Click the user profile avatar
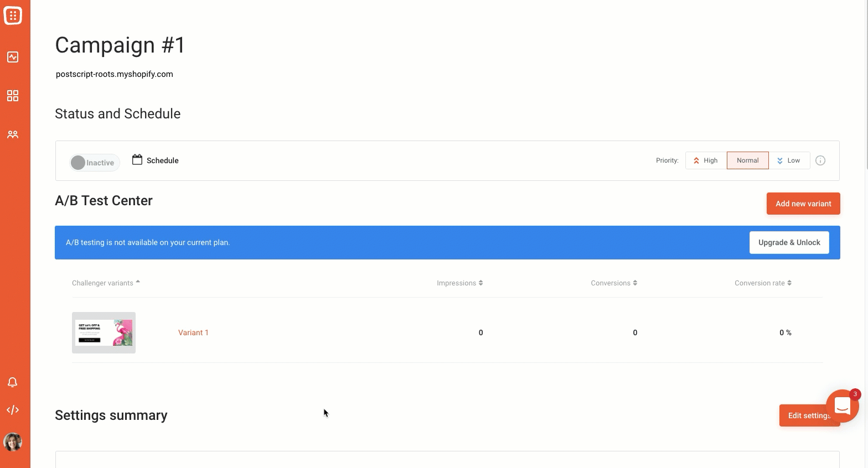Viewport: 868px width, 468px height. tap(13, 442)
